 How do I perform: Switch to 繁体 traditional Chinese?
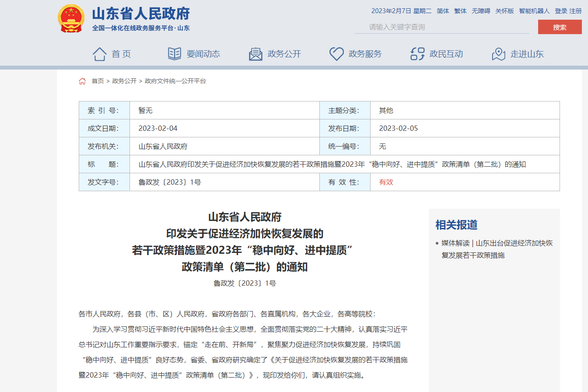pos(460,11)
